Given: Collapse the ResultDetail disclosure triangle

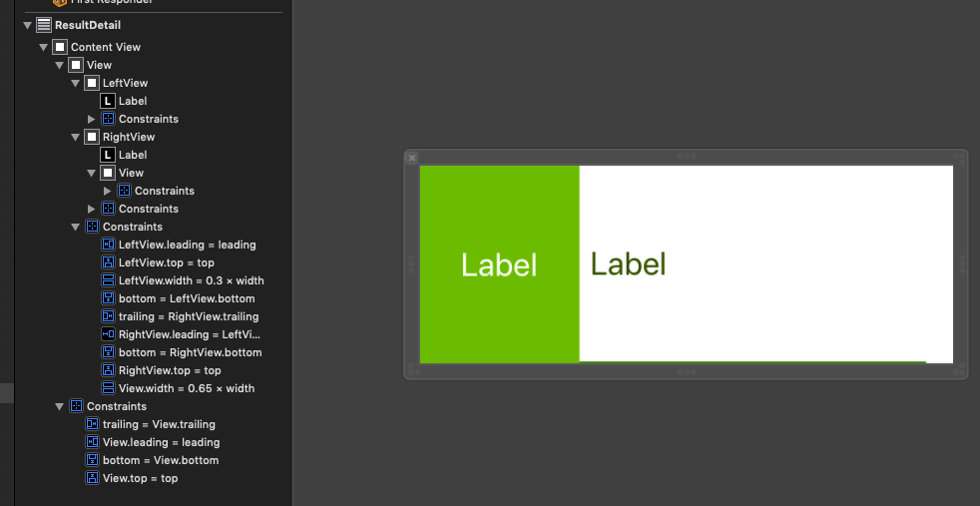Looking at the screenshot, I should click(x=28, y=26).
